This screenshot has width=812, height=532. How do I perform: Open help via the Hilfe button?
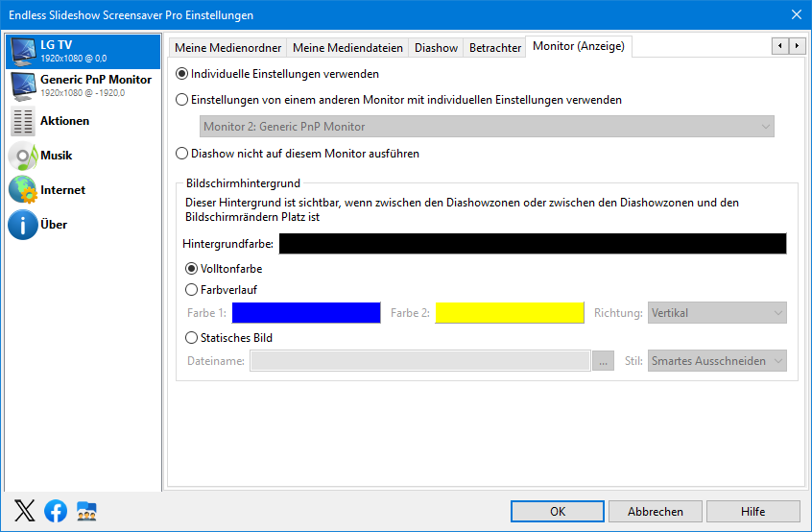click(752, 511)
